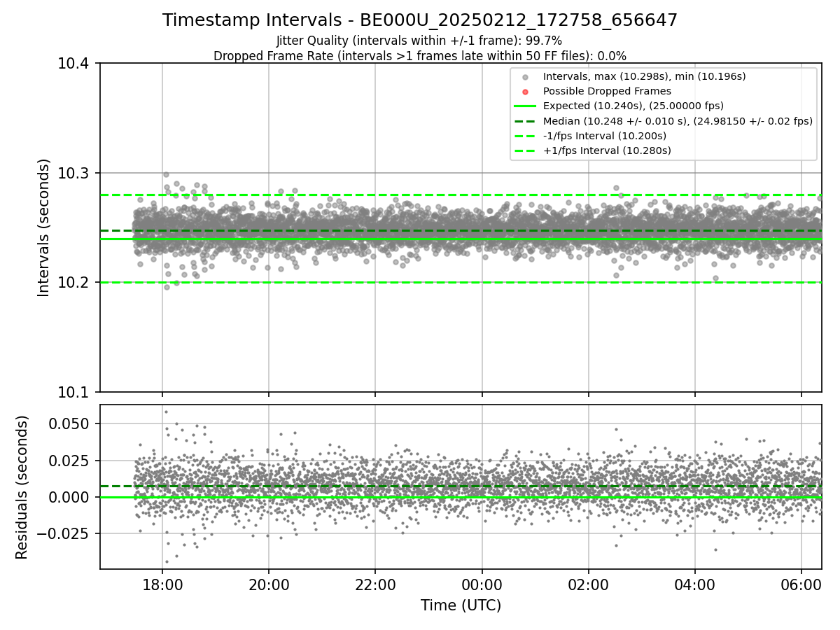The image size is (840, 630).
Task: Click the 10.2 y-axis tick label
Action: [73, 282]
